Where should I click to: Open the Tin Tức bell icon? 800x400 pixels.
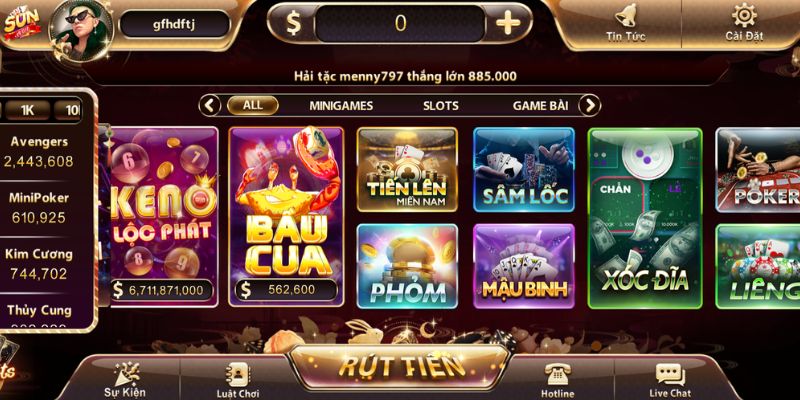pos(626,16)
